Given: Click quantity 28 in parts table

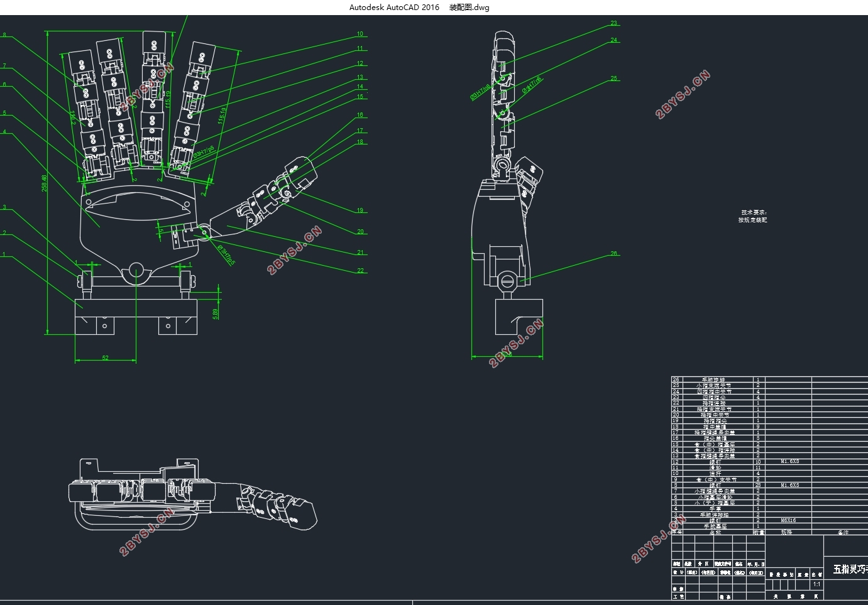Looking at the screenshot, I should tap(758, 485).
